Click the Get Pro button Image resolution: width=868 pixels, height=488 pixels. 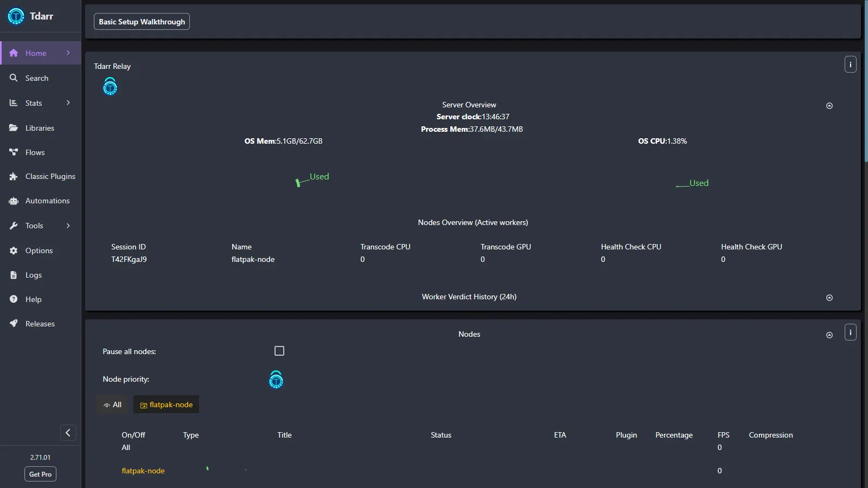[x=40, y=474]
